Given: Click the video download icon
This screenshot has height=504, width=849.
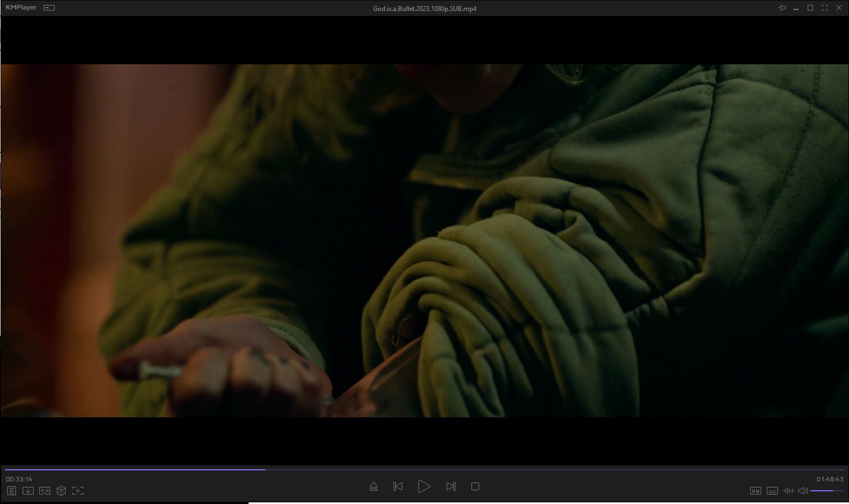Looking at the screenshot, I should (28, 491).
